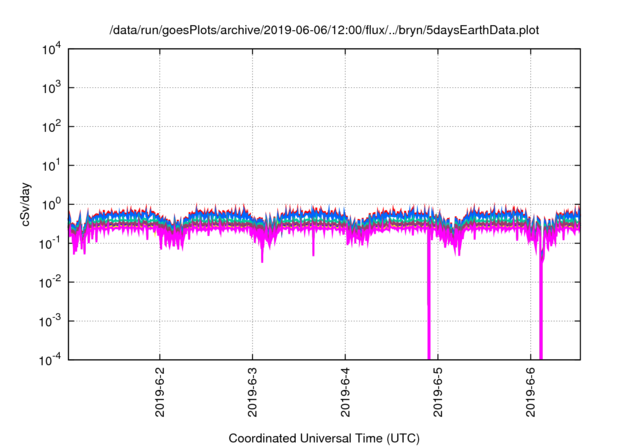Click the cSv/day y-axis label
The width and height of the screenshot is (640, 448).
pos(25,204)
